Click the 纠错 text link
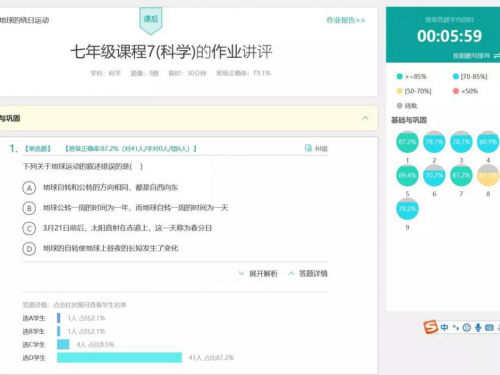500x375 pixels. pos(321,149)
